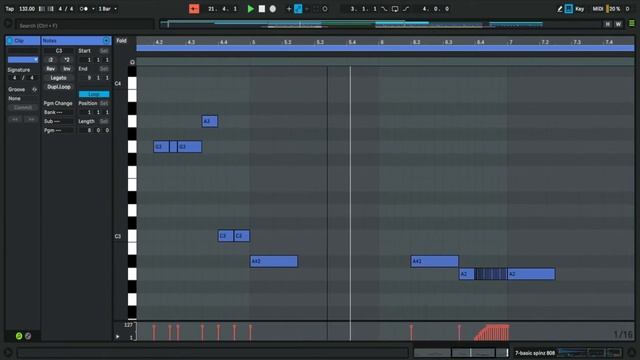The height and width of the screenshot is (360, 640).
Task: Click the nudge forward button
Action: pyautogui.click(x=31, y=119)
